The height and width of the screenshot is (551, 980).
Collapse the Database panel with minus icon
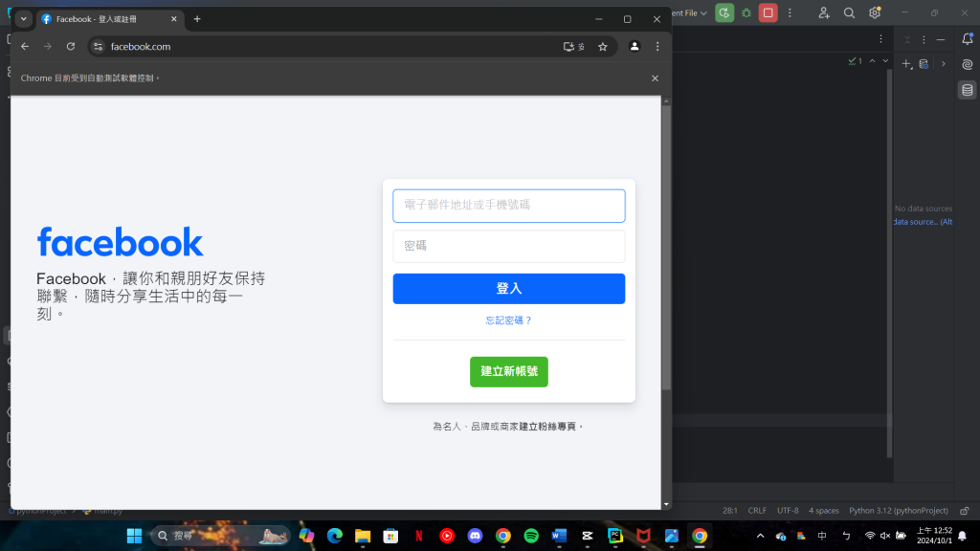[941, 39]
